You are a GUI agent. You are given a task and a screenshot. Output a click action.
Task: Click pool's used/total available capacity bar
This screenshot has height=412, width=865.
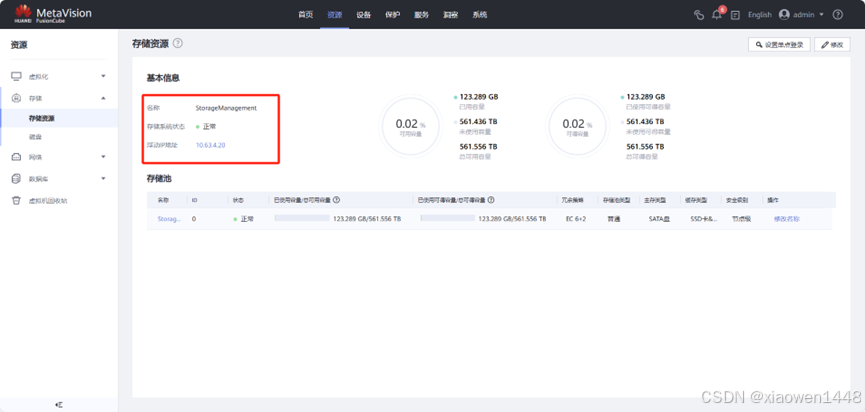(302, 218)
